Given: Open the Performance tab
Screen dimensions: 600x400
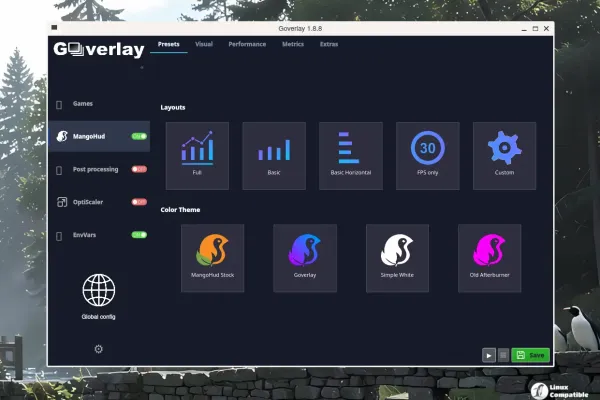Looking at the screenshot, I should pos(247,44).
